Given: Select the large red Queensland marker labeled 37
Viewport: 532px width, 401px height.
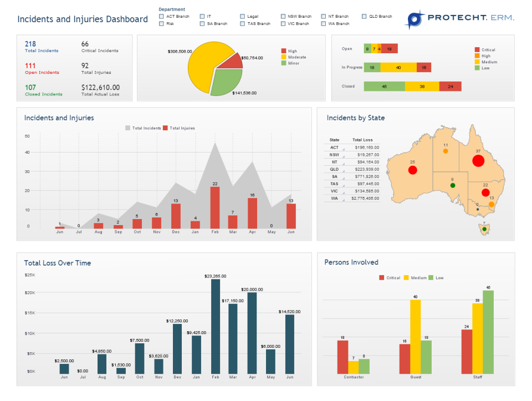Looking at the screenshot, I should click(478, 161).
